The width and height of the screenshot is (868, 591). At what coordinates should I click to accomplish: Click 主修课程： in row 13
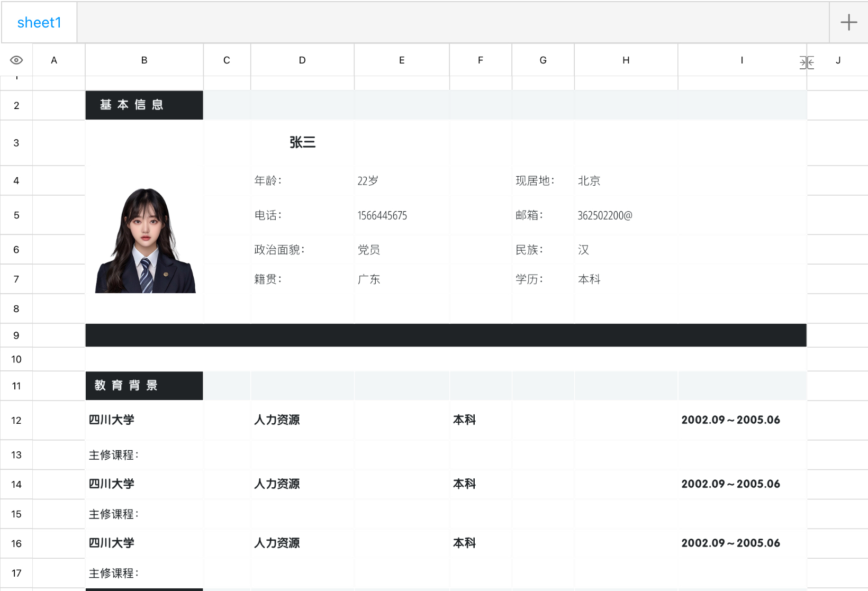(x=114, y=455)
